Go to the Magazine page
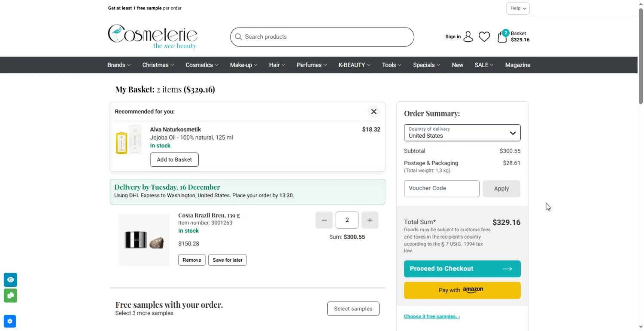644x331 pixels. pos(518,65)
